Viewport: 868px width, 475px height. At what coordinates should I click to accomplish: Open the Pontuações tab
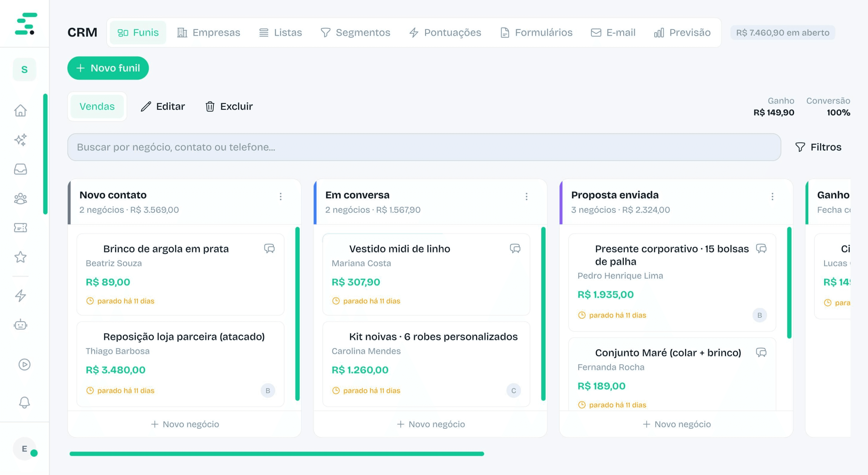[x=445, y=33]
